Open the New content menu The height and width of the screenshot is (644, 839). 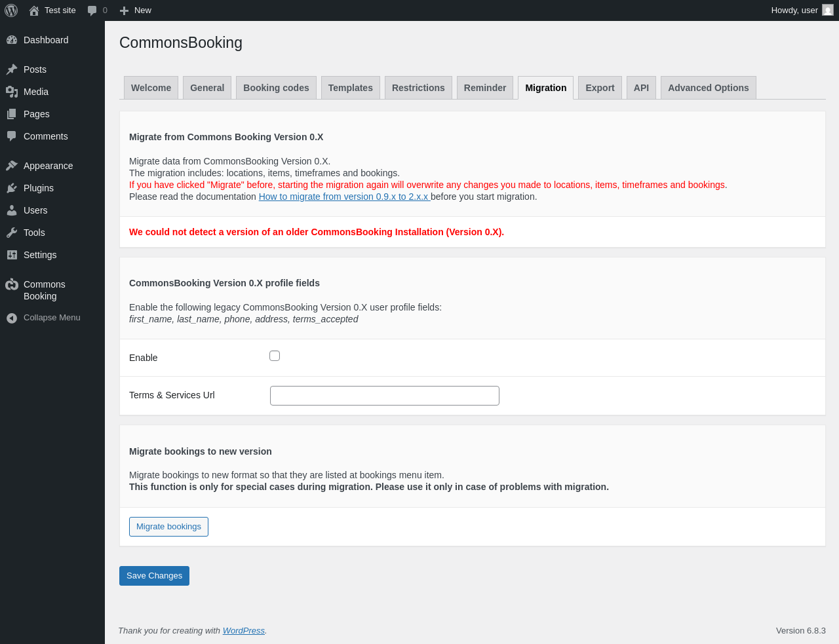[136, 10]
